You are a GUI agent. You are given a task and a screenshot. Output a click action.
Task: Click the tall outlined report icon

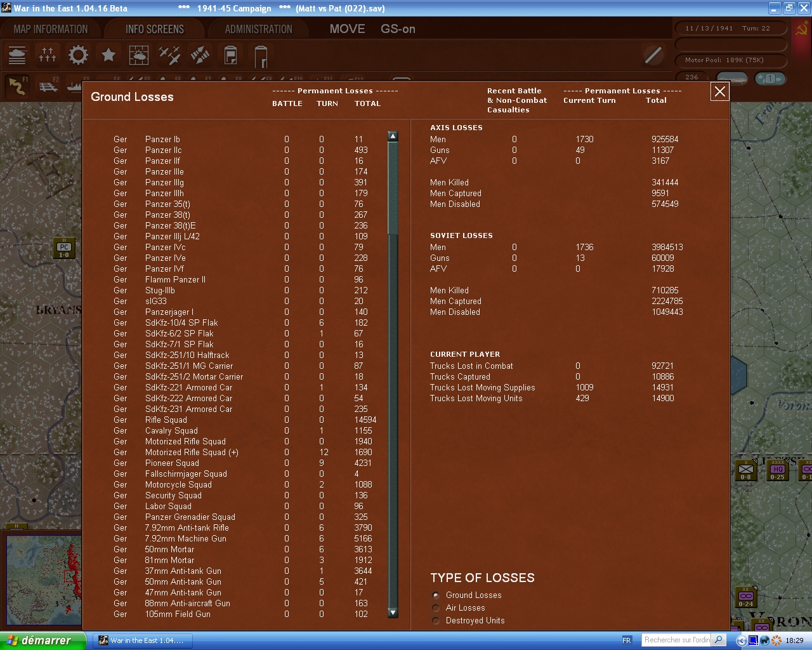coord(261,56)
